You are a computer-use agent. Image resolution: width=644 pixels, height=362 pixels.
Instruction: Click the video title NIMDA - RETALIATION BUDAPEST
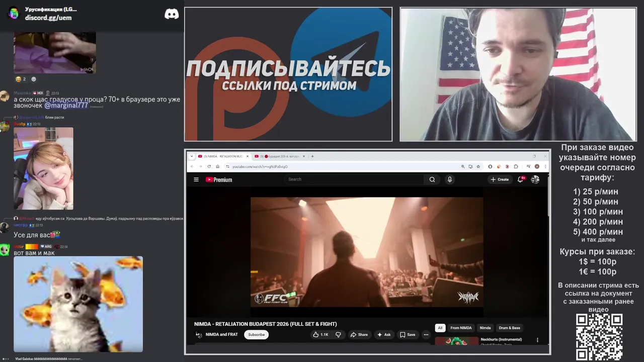tap(266, 324)
